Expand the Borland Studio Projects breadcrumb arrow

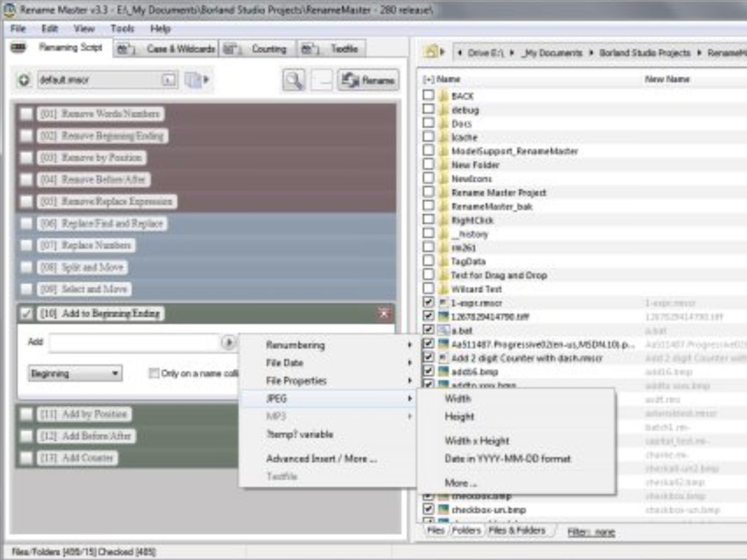pos(699,52)
